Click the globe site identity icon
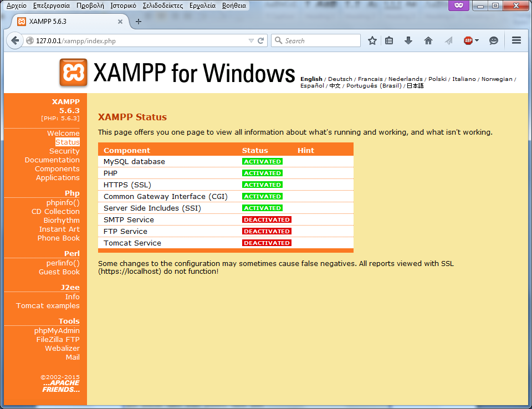This screenshot has width=532, height=409. point(30,40)
